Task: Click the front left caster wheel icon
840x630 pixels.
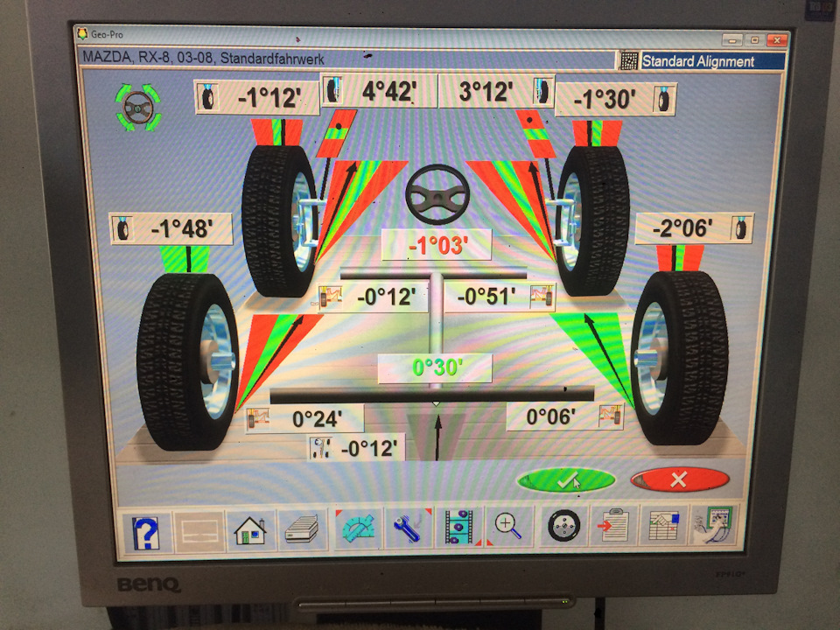Action: click(333, 89)
